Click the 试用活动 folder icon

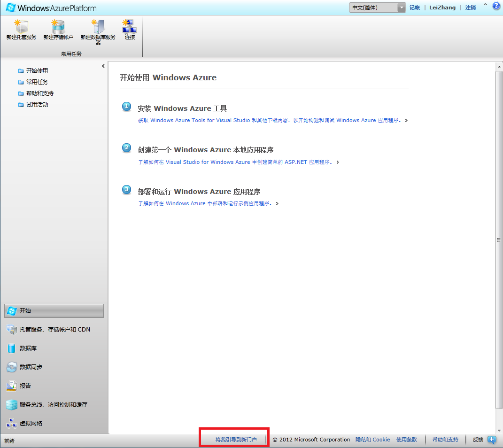tap(21, 105)
